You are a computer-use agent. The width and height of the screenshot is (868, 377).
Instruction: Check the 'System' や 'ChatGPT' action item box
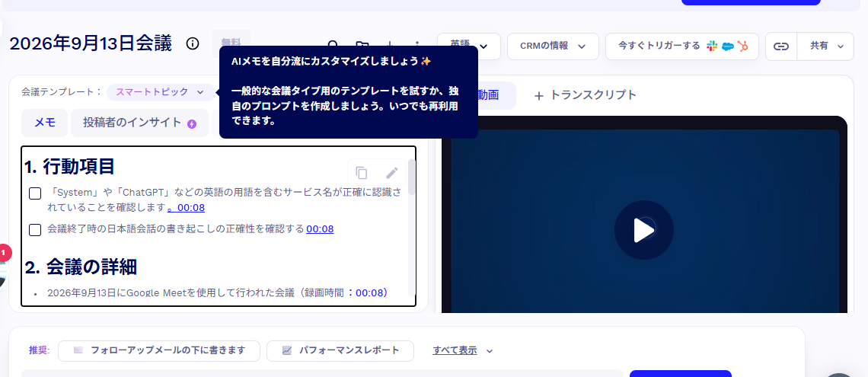coord(35,193)
